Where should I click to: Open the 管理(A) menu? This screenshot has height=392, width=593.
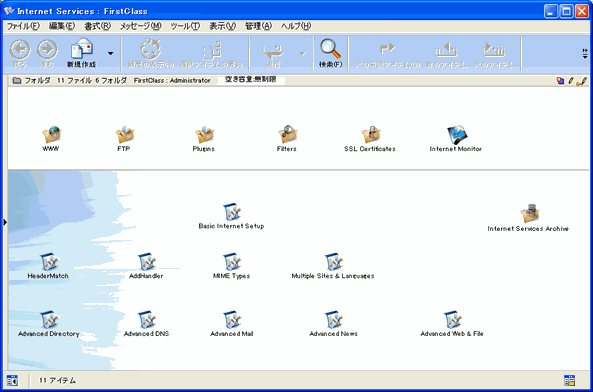pos(258,26)
